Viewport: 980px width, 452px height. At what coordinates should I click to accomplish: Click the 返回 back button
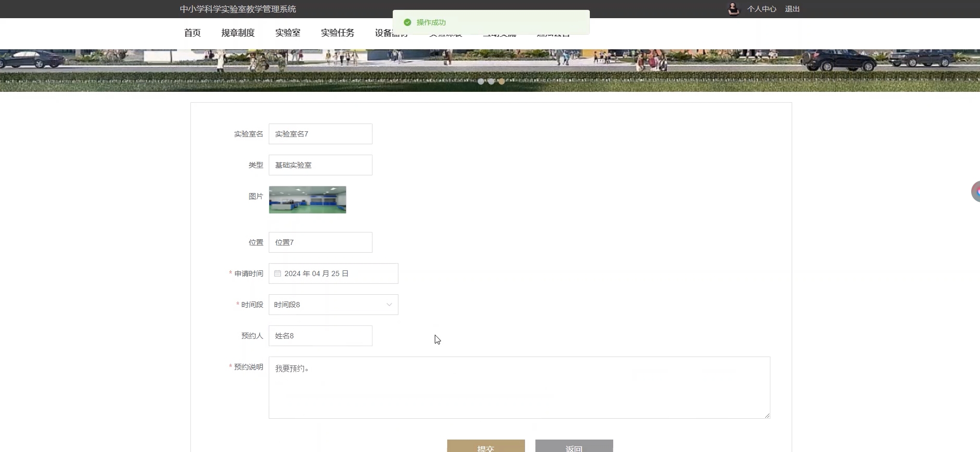click(x=574, y=446)
